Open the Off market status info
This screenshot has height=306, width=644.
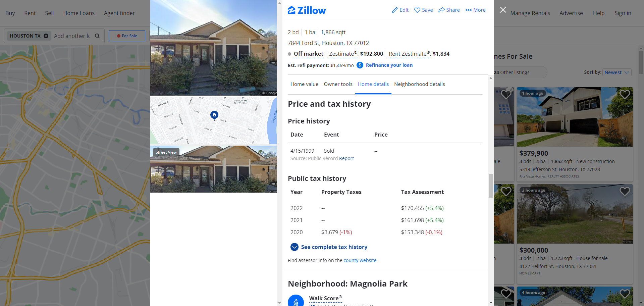tap(309, 54)
